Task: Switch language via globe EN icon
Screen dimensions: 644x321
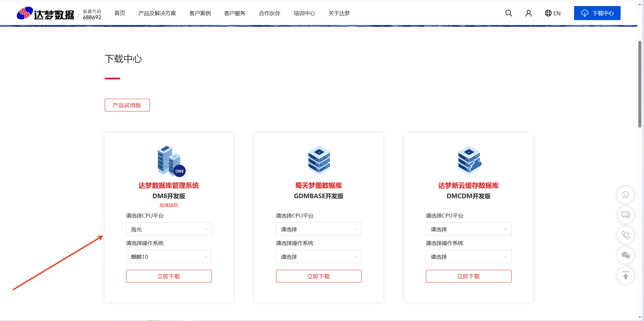Action: [552, 13]
